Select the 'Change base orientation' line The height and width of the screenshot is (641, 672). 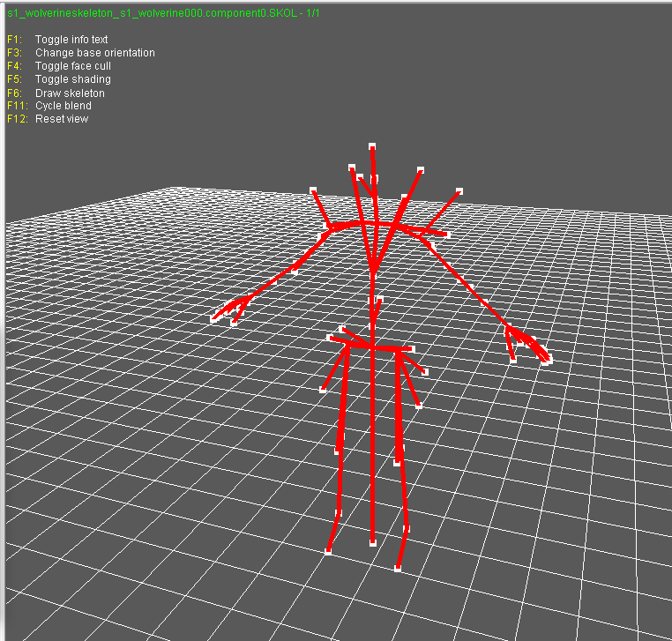coord(95,53)
